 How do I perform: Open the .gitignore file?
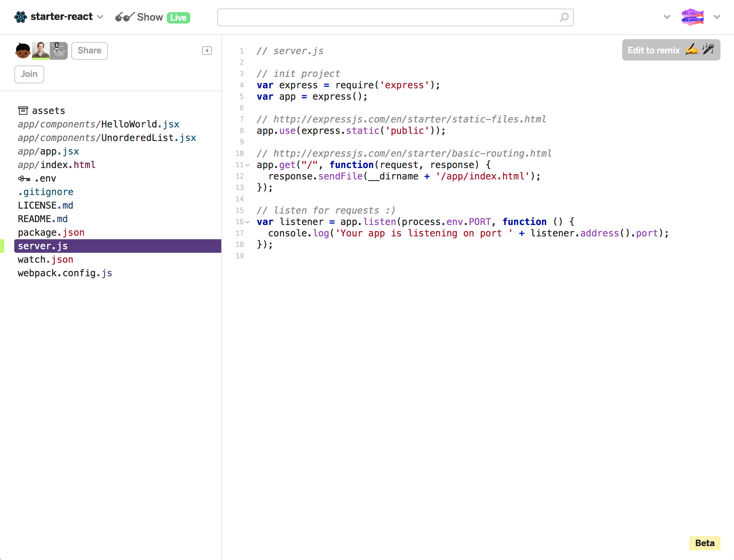coord(46,192)
